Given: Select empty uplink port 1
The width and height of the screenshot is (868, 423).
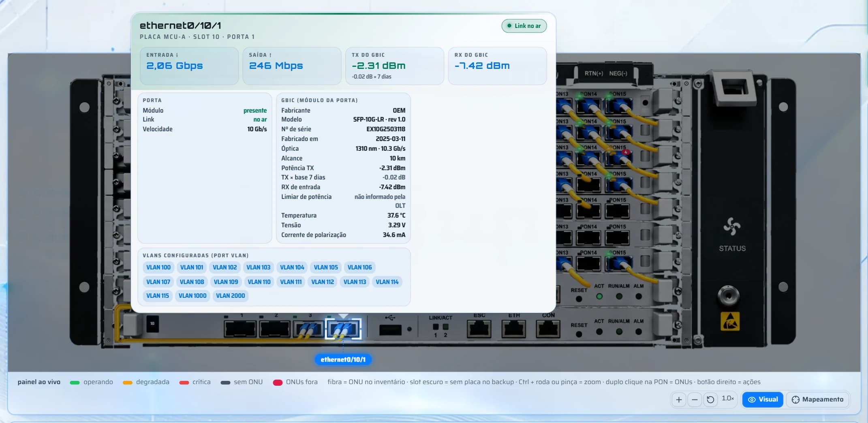Looking at the screenshot, I should click(x=240, y=329).
